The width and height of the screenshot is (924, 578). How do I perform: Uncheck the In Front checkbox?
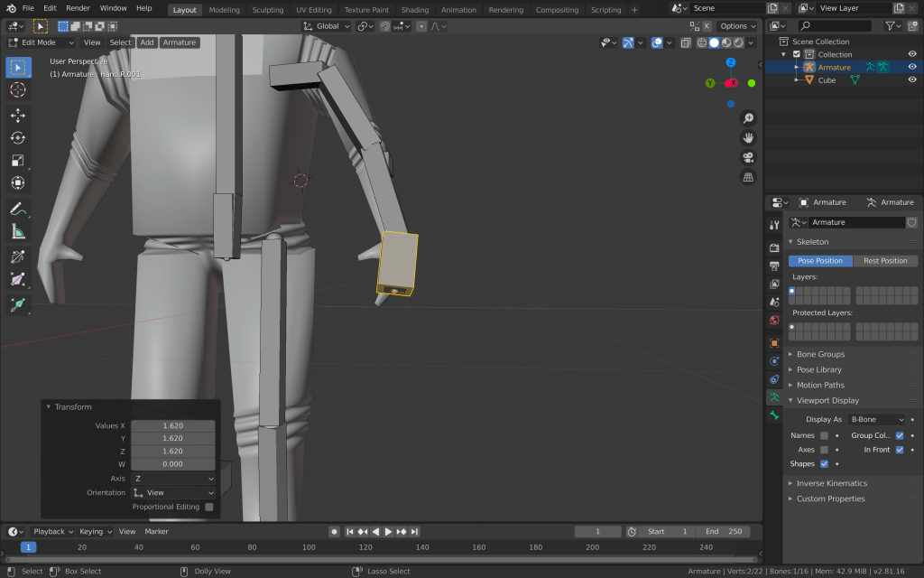(900, 450)
